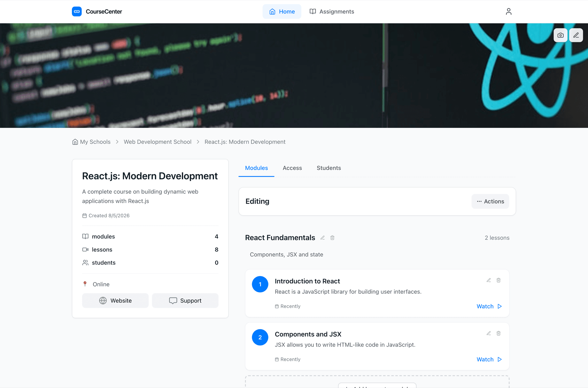Switch to the Access tab

pos(292,168)
